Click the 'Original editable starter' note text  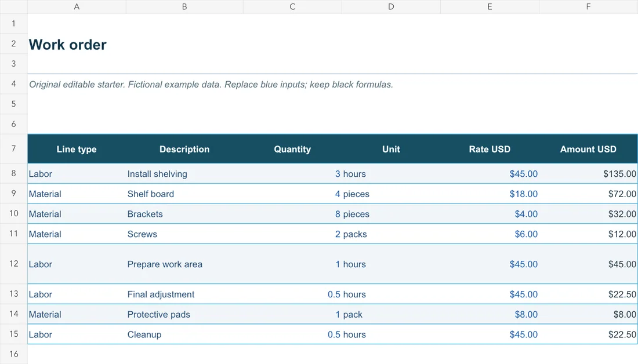click(x=211, y=84)
